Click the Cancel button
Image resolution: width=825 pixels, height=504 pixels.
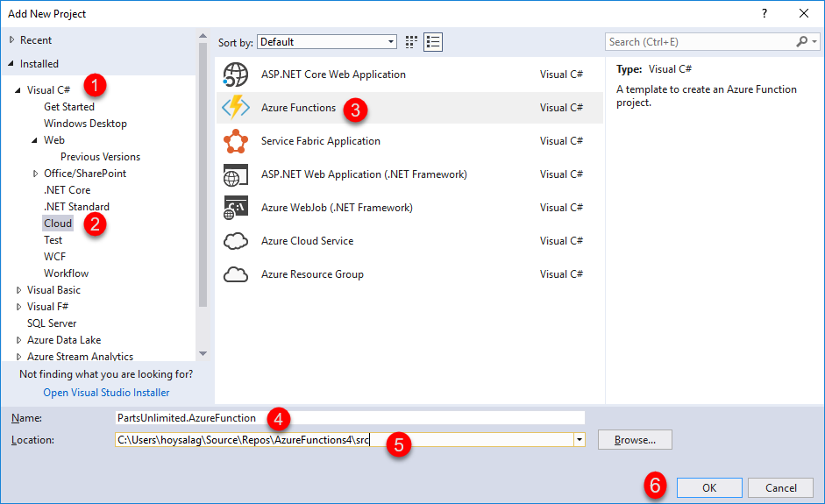click(x=781, y=487)
